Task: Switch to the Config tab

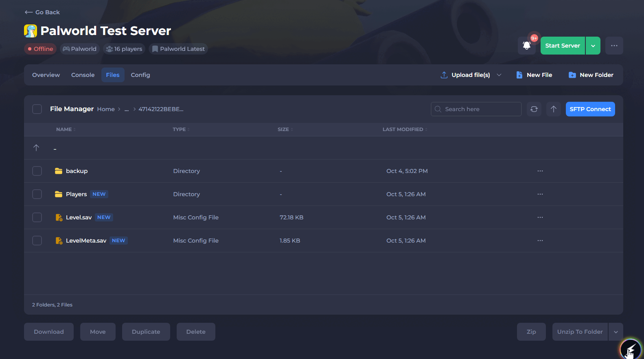Action: pos(140,75)
